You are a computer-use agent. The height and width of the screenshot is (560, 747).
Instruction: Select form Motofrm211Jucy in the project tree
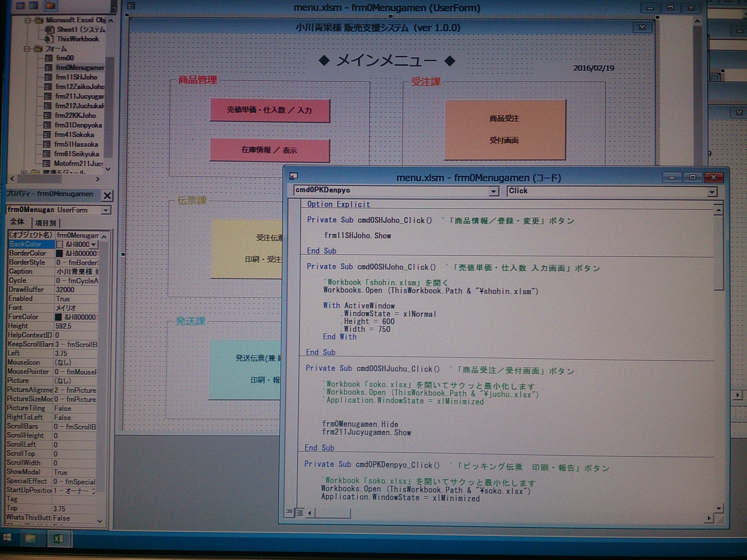tap(78, 164)
